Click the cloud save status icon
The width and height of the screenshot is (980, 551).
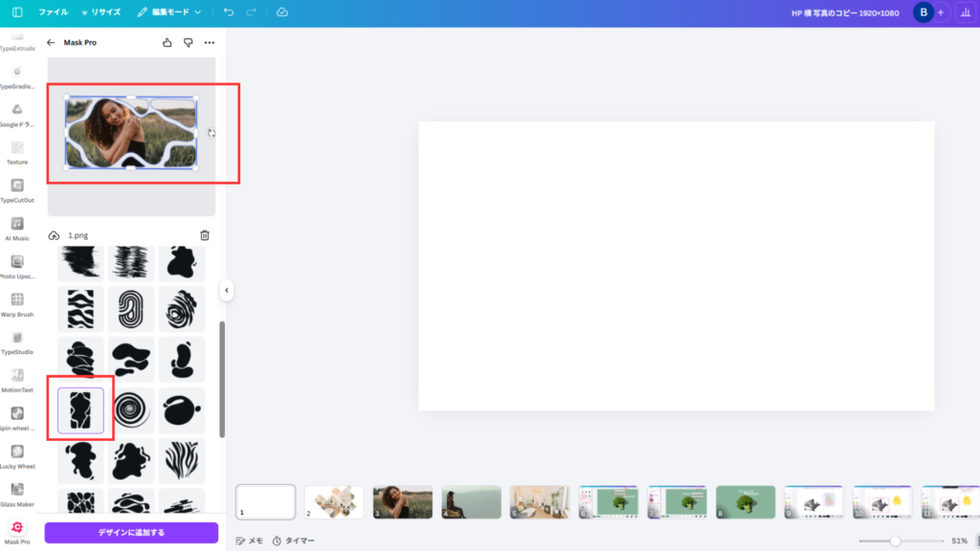coord(281,12)
